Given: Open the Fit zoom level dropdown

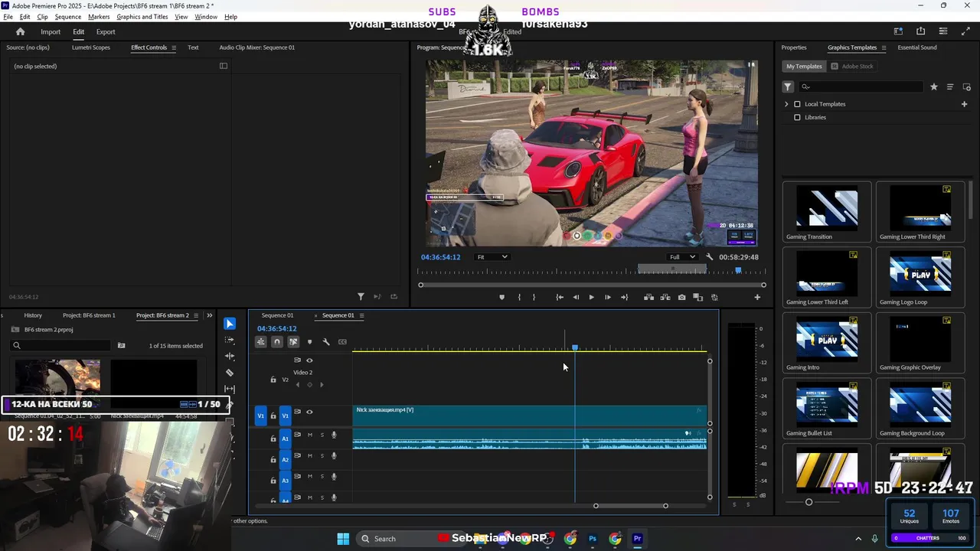Looking at the screenshot, I should pyautogui.click(x=491, y=257).
